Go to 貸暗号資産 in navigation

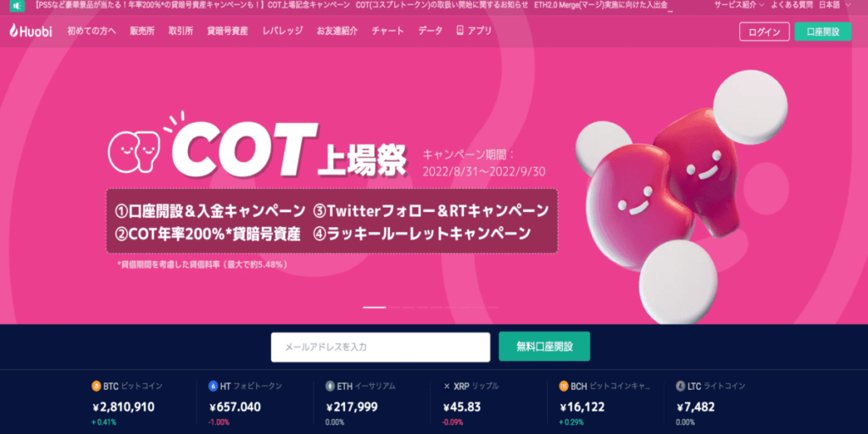pyautogui.click(x=227, y=31)
